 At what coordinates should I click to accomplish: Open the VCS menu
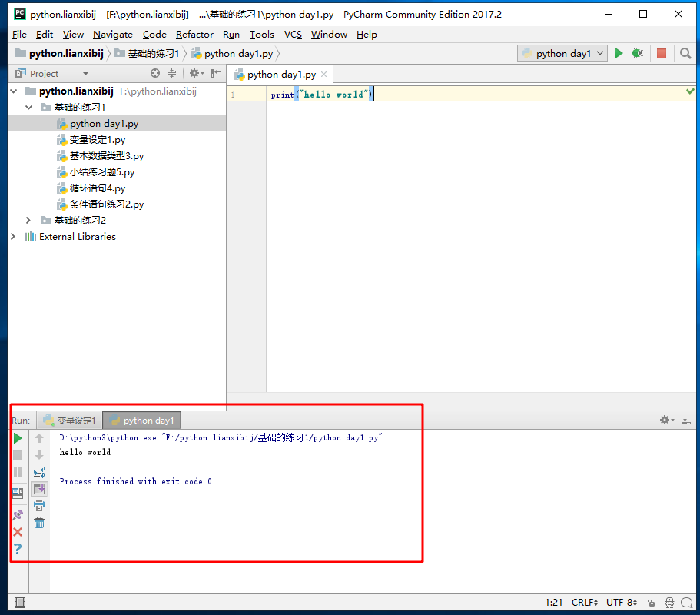[293, 35]
